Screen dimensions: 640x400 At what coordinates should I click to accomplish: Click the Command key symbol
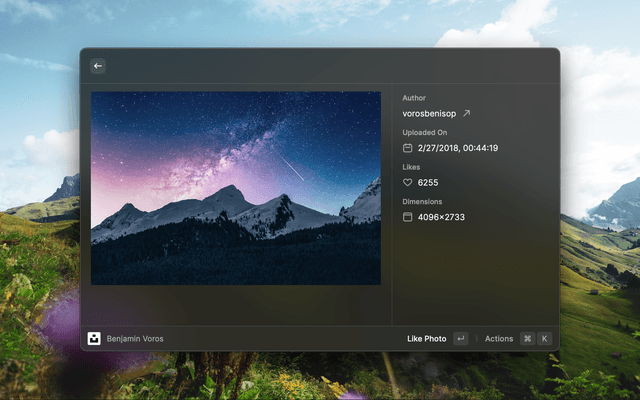(527, 339)
